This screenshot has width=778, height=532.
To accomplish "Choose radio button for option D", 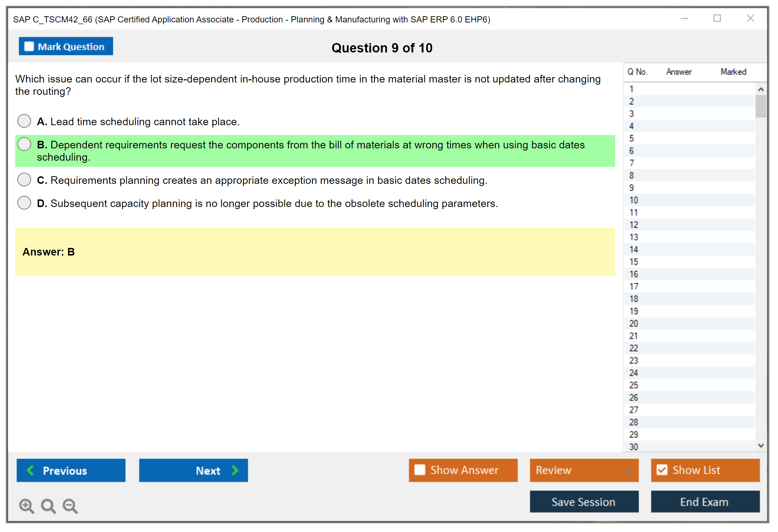I will [24, 203].
